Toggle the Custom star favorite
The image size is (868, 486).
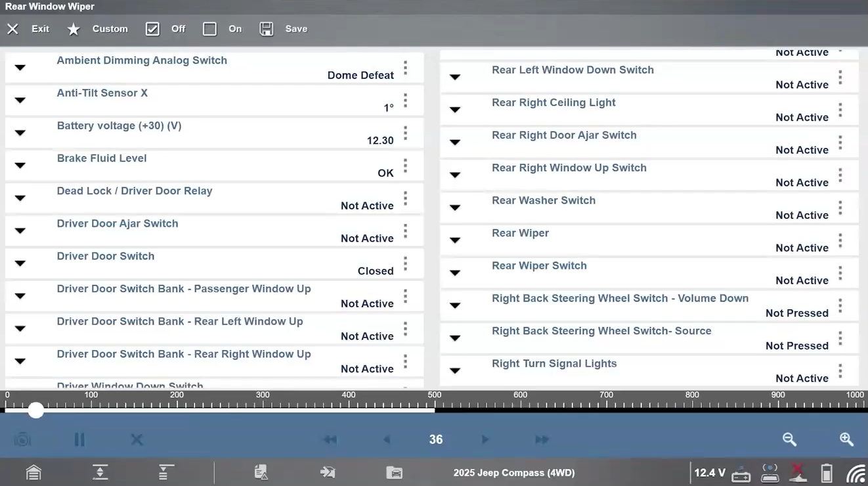coord(74,29)
